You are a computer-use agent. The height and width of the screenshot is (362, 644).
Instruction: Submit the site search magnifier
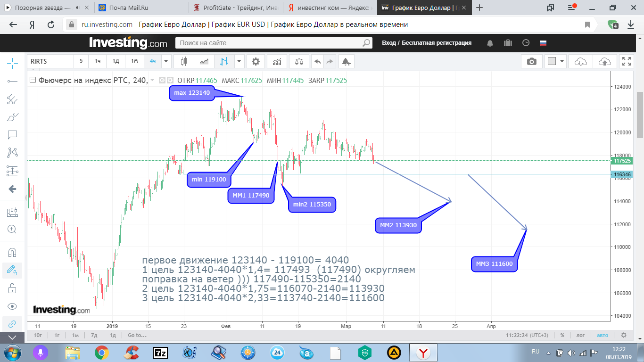pyautogui.click(x=366, y=43)
